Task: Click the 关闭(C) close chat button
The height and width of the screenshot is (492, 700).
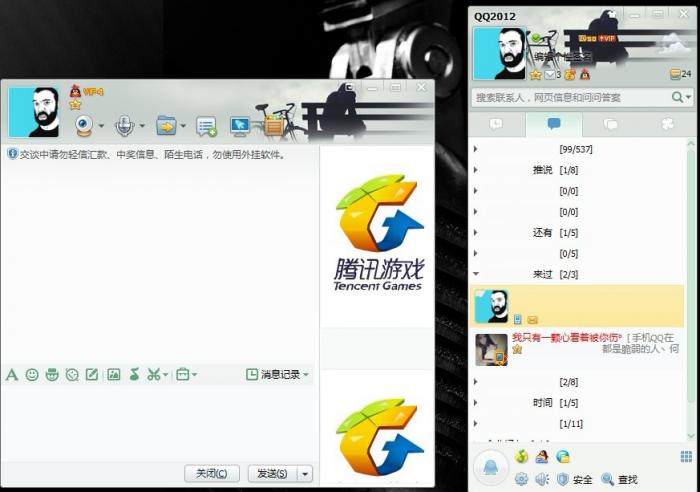Action: pos(212,474)
